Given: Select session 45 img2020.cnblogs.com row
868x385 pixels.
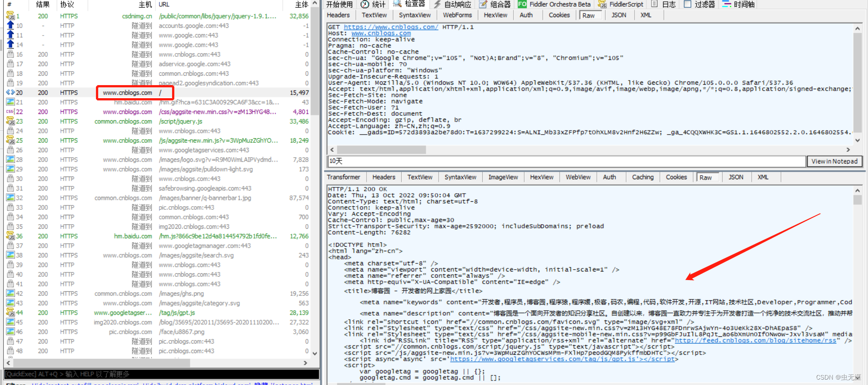Looking at the screenshot, I should (157, 322).
